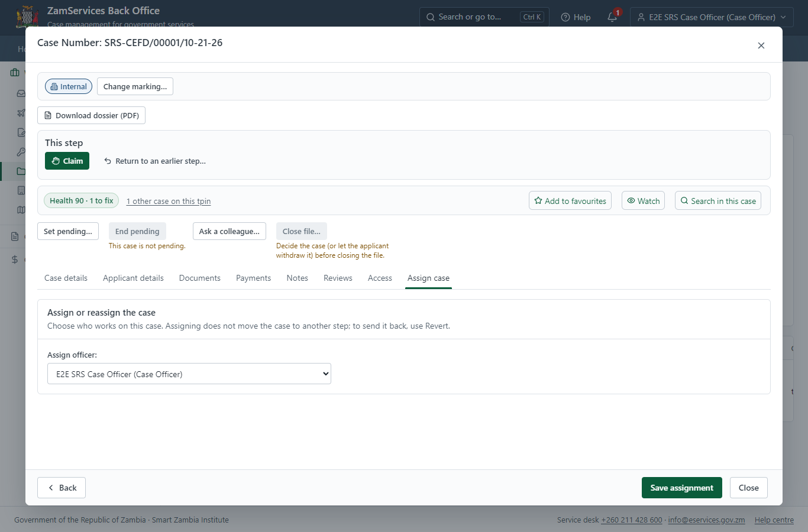Screen dimensions: 808x532
Task: Click the hand icon on Claim
Action: 56,161
